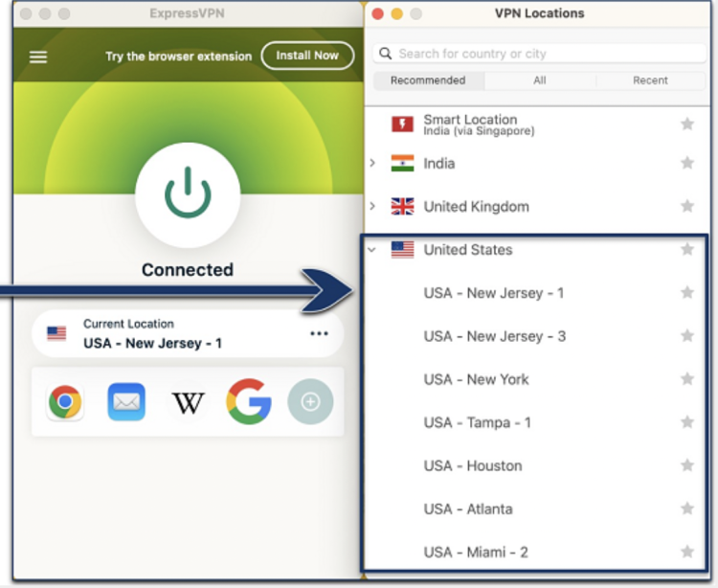Open the Google shortcut
This screenshot has height=588, width=718.
point(249,401)
